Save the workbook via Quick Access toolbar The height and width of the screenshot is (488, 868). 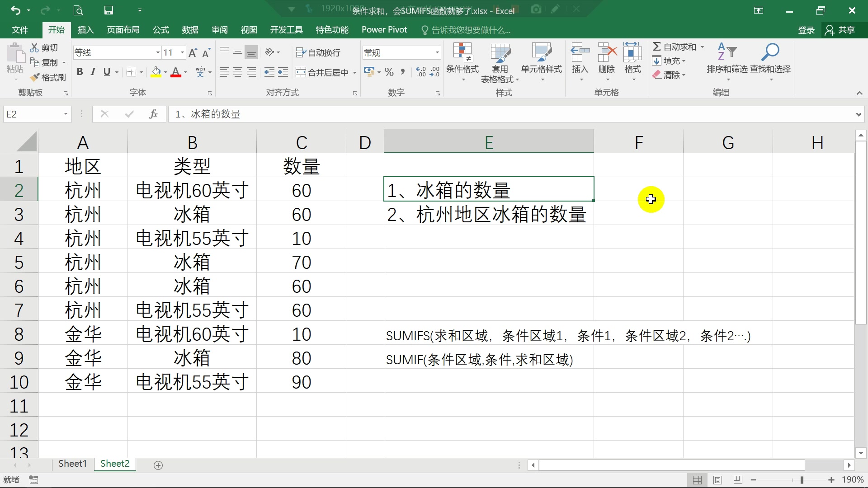pos(108,10)
